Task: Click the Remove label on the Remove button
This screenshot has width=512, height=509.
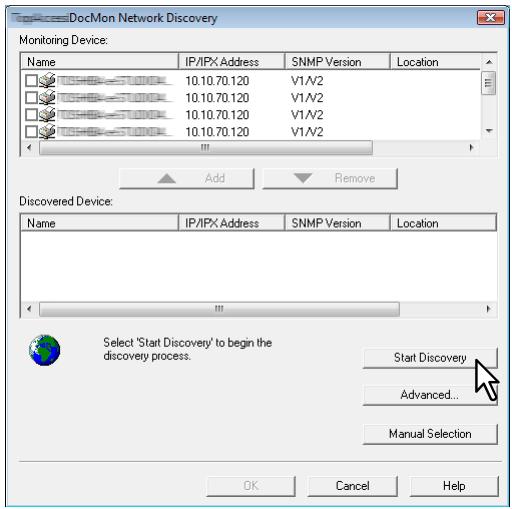Action: pos(355,178)
